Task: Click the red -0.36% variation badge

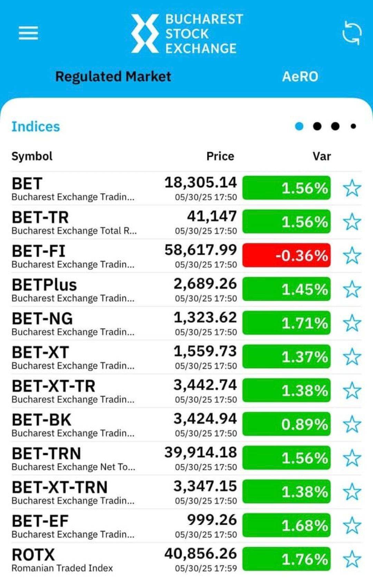Action: 286,255
